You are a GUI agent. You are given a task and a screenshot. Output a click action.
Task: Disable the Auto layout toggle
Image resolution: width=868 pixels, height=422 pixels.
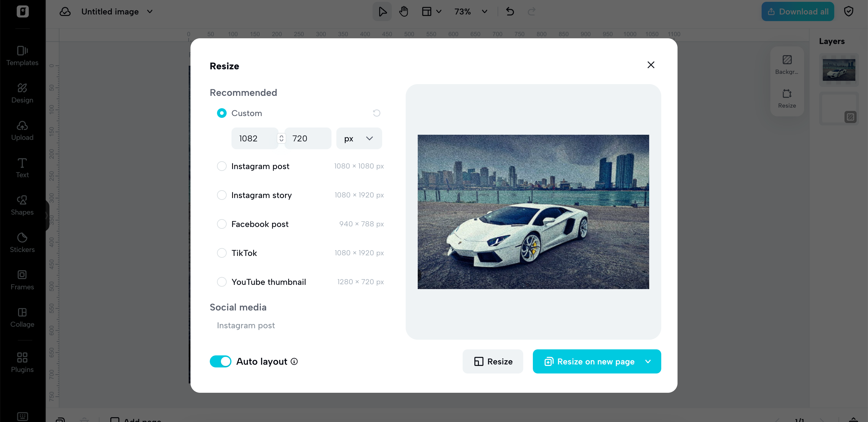220,361
